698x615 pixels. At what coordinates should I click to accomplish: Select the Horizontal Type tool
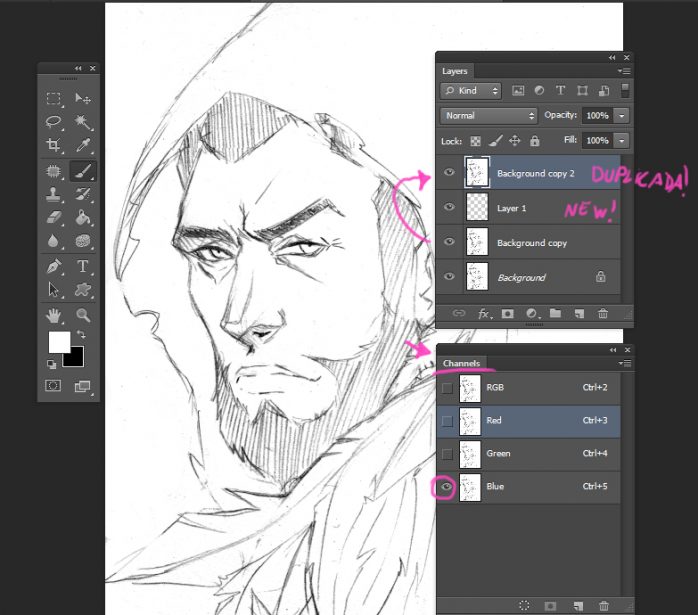click(x=84, y=267)
